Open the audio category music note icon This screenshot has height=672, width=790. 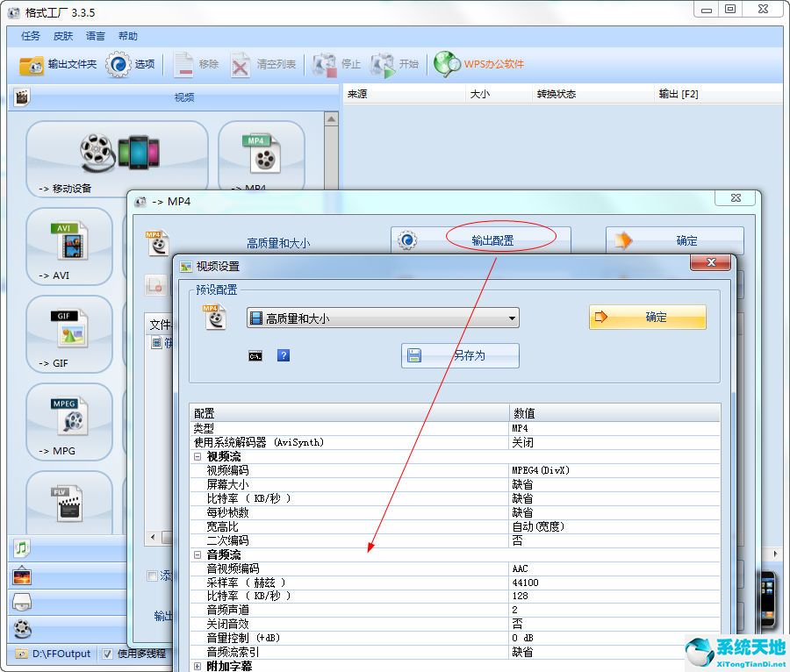click(21, 547)
